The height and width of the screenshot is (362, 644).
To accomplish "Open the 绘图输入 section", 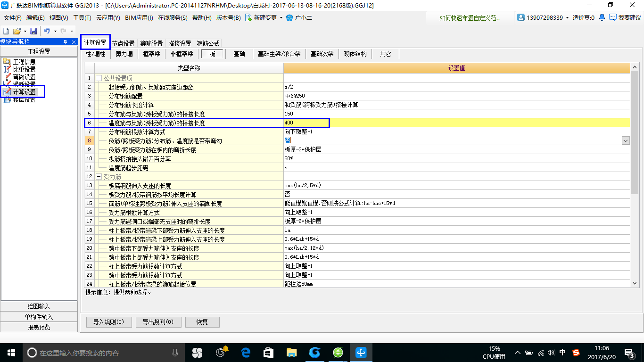I will pos(39,306).
